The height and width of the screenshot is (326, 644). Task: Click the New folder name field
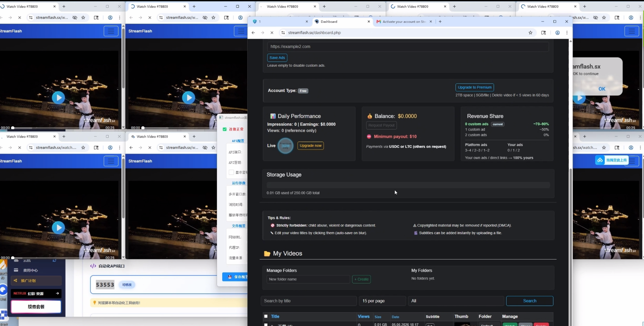(308, 279)
